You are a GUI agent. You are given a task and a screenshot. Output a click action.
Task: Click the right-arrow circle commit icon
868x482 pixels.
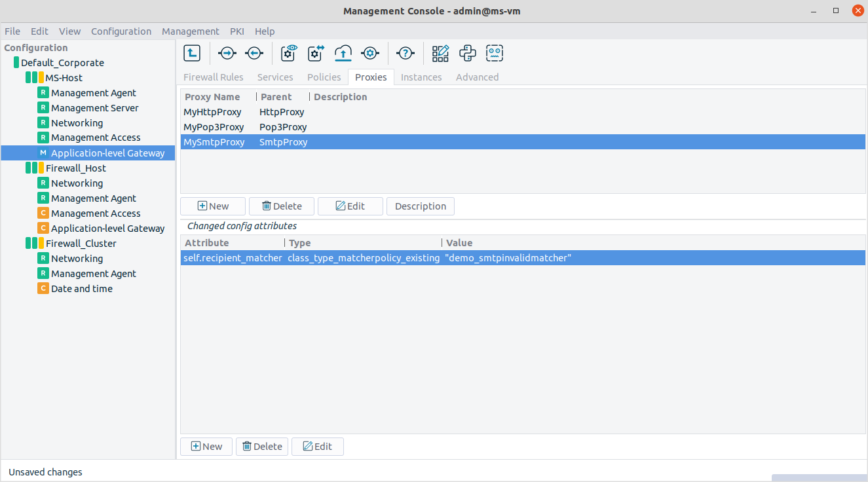(227, 53)
